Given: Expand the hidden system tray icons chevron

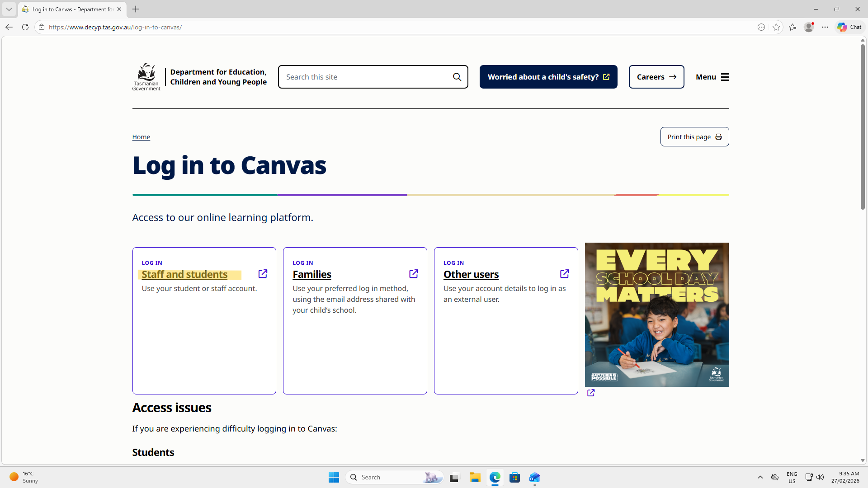Looking at the screenshot, I should click(760, 477).
